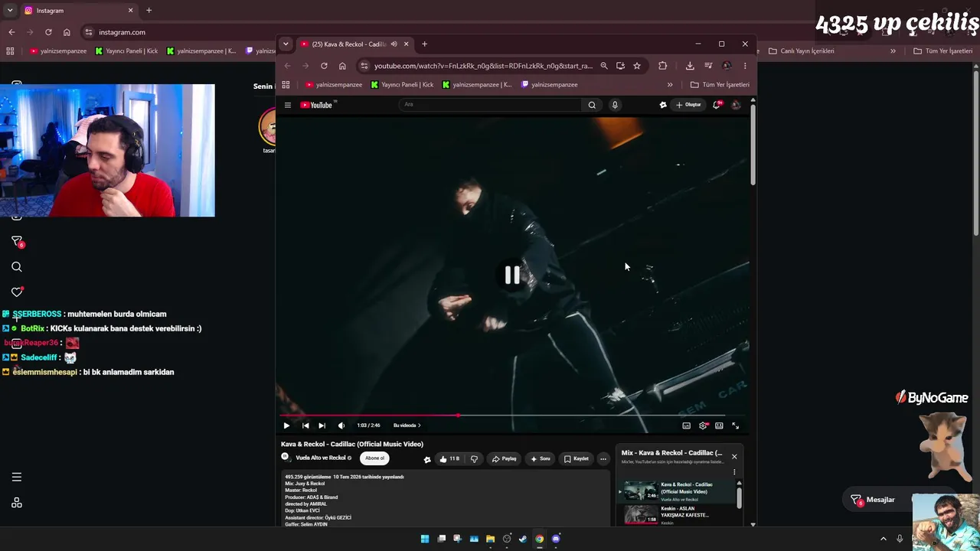The image size is (980, 551).
Task: Play the video using the player's play button
Action: pos(286,425)
